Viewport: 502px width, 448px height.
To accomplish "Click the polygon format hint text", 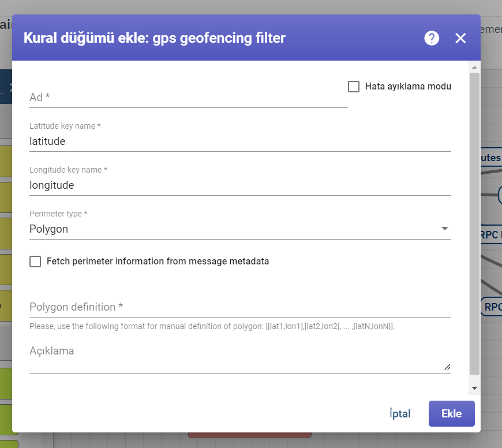I will (x=212, y=326).
